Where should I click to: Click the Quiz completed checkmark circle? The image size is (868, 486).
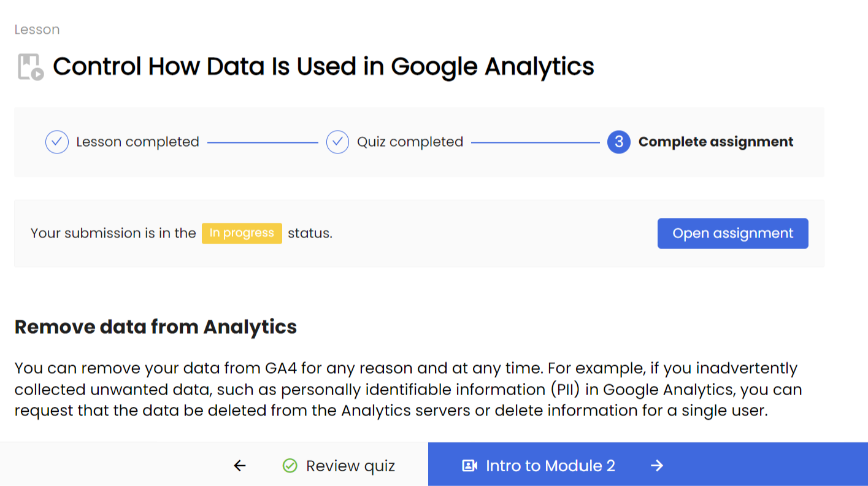(337, 142)
